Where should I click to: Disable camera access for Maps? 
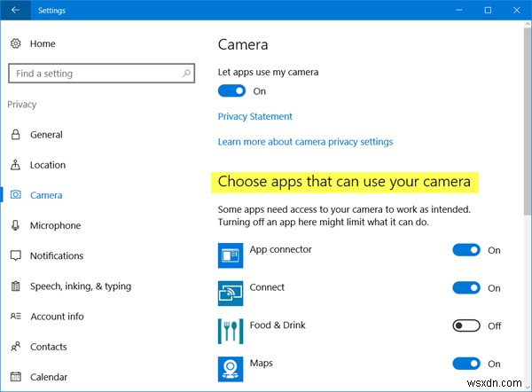coord(466,364)
